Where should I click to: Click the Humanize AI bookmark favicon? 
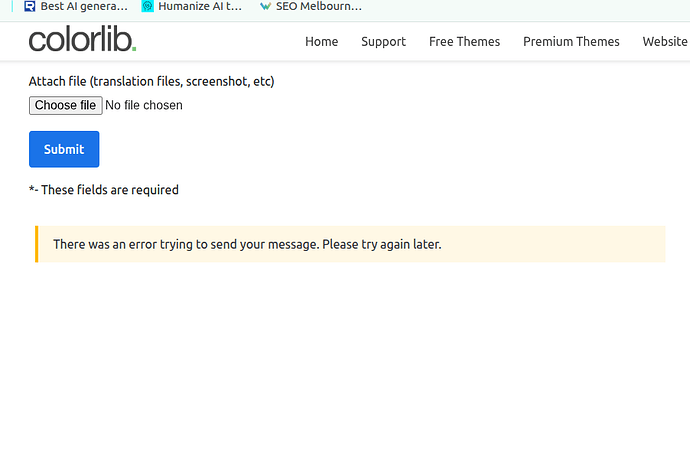coord(147,6)
